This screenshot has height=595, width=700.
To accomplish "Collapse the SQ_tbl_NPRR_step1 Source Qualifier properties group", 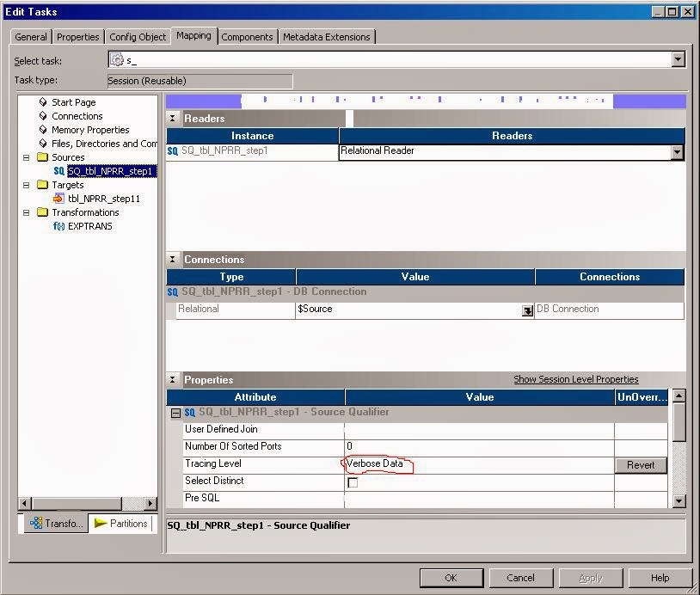I will [177, 411].
